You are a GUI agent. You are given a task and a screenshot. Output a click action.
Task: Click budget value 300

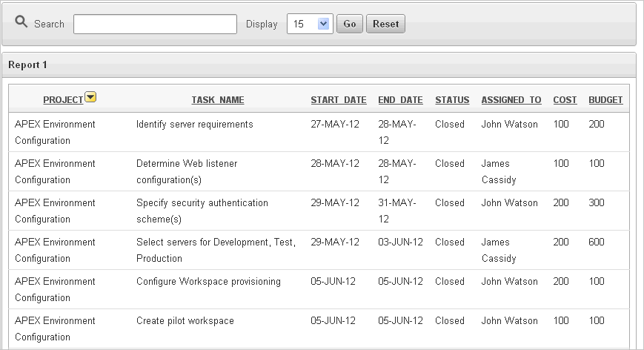point(597,202)
